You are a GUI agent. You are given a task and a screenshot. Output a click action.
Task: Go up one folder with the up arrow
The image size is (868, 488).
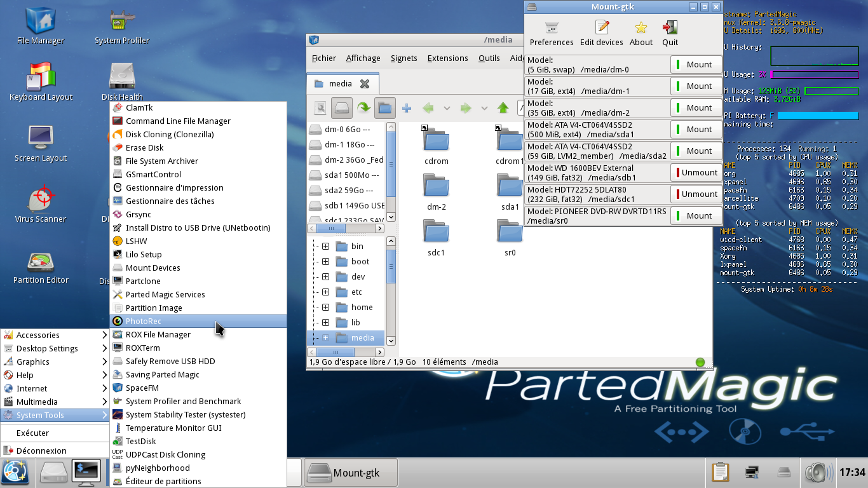pos(503,108)
